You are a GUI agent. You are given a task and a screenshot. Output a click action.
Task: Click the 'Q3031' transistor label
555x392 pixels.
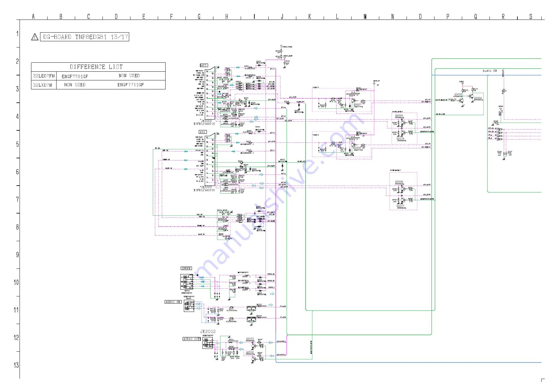[x=458, y=94]
